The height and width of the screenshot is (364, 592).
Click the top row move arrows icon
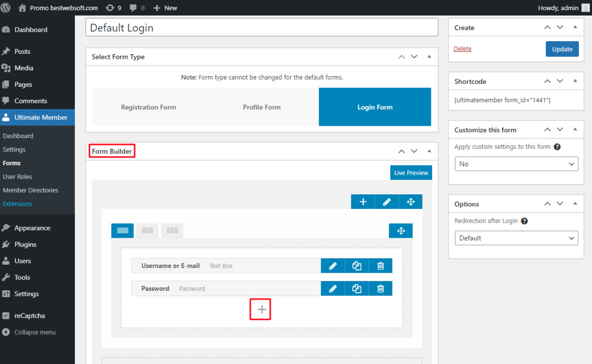(x=411, y=202)
